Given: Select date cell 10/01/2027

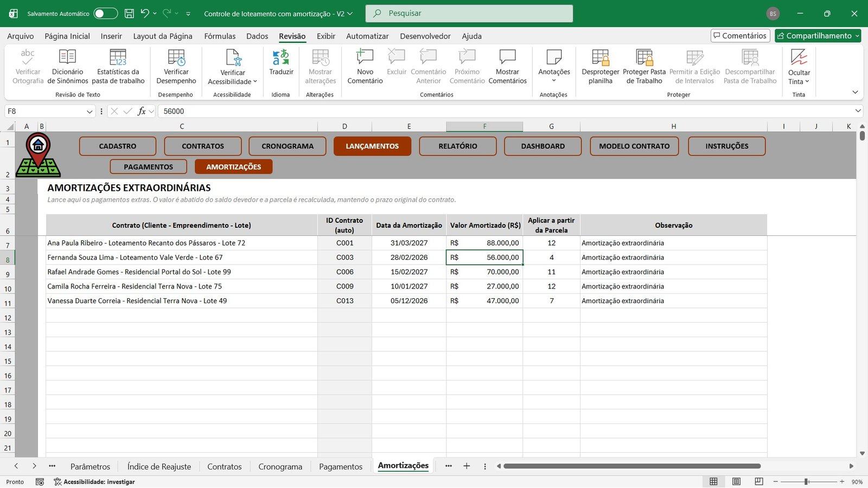Looking at the screenshot, I should pyautogui.click(x=409, y=286).
